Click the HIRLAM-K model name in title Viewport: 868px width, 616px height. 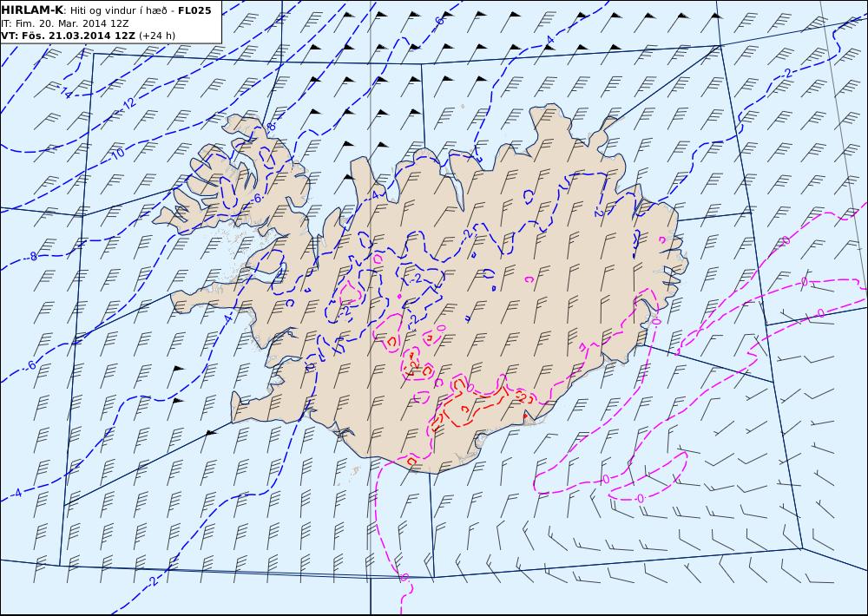coord(32,10)
